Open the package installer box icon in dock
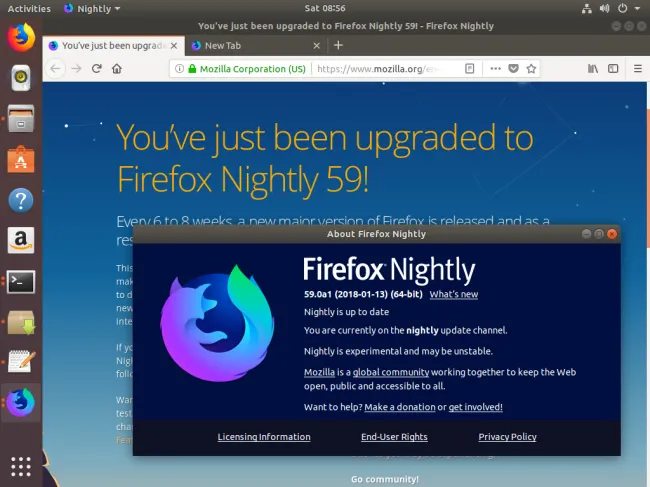This screenshot has height=487, width=650. tap(21, 322)
